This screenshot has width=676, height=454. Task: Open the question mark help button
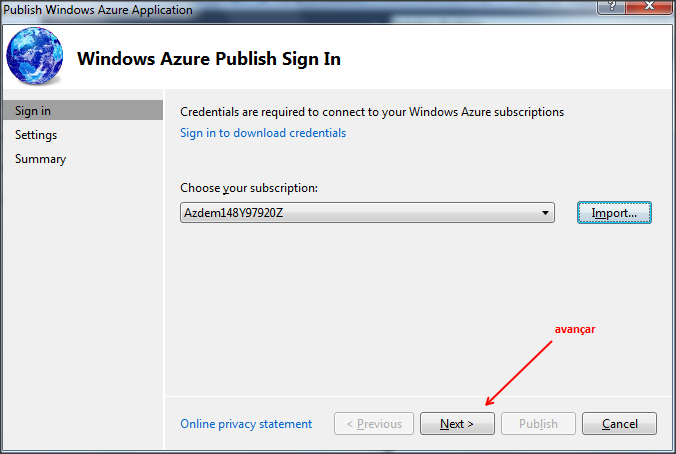(x=611, y=6)
